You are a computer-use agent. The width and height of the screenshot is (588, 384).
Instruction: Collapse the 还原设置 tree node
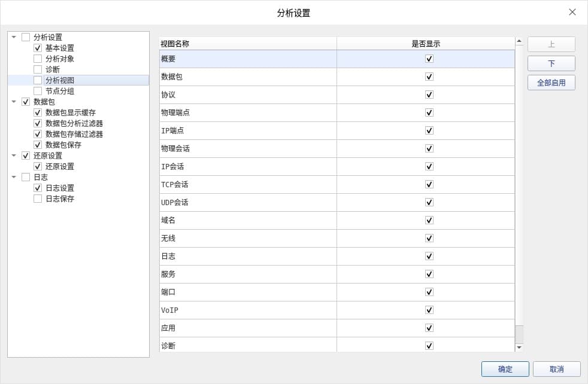tap(14, 156)
